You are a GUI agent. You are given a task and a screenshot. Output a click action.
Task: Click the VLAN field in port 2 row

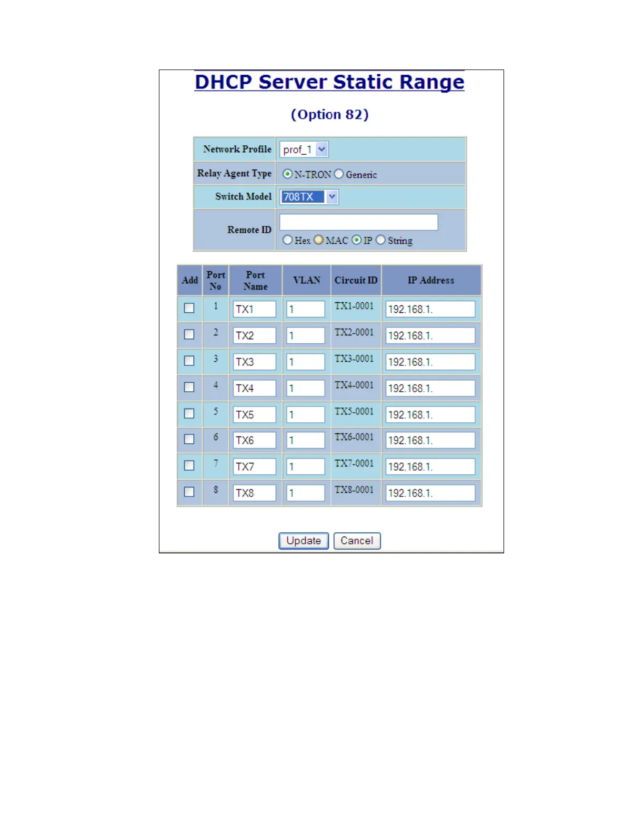pyautogui.click(x=306, y=335)
